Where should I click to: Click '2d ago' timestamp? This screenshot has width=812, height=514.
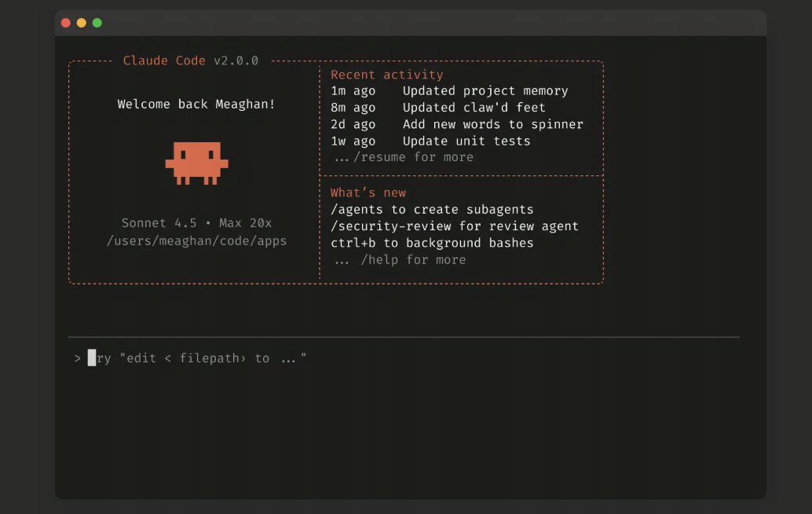(353, 124)
